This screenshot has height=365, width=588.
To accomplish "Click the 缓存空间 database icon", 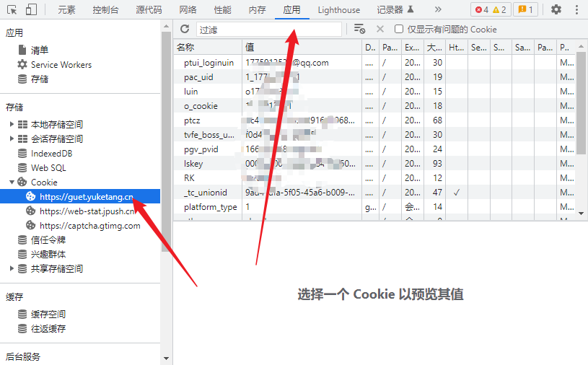I will tap(22, 314).
